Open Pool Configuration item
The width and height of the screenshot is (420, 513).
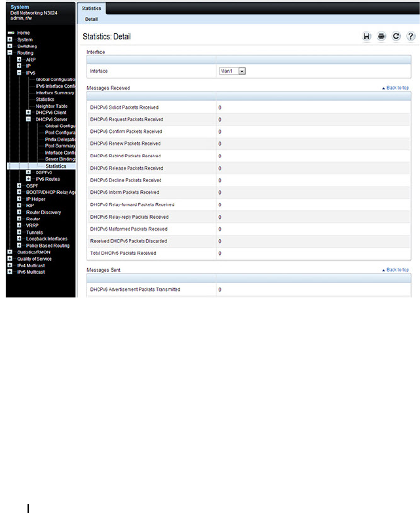60,132
